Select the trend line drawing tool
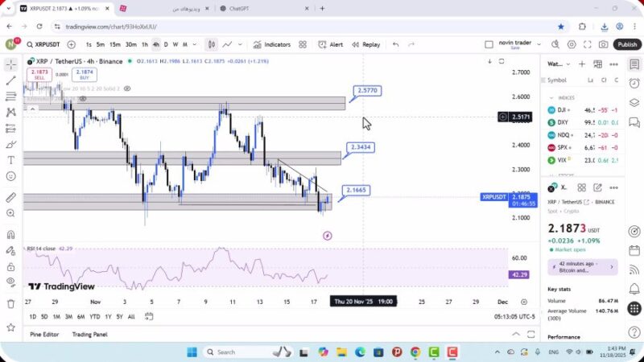644x362 pixels. pos(10,80)
